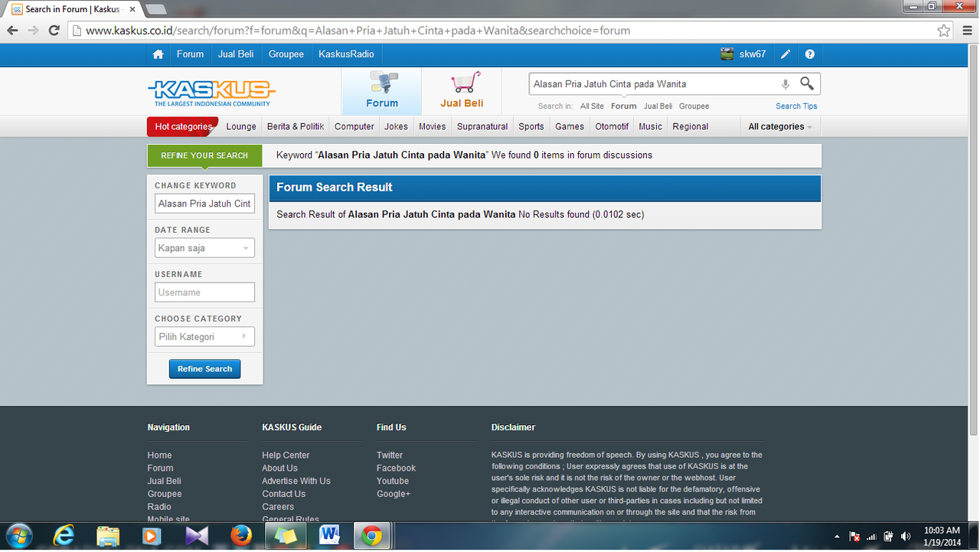Close the Search in Forum tab
This screenshot has height=552, width=980.
coord(132,9)
